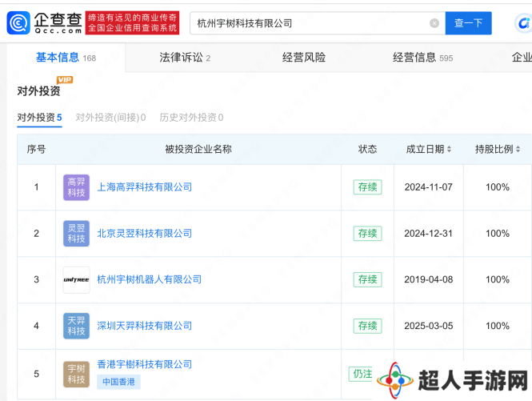Open 北京灵翌科技有限公司 link
The image size is (532, 401).
click(x=145, y=234)
